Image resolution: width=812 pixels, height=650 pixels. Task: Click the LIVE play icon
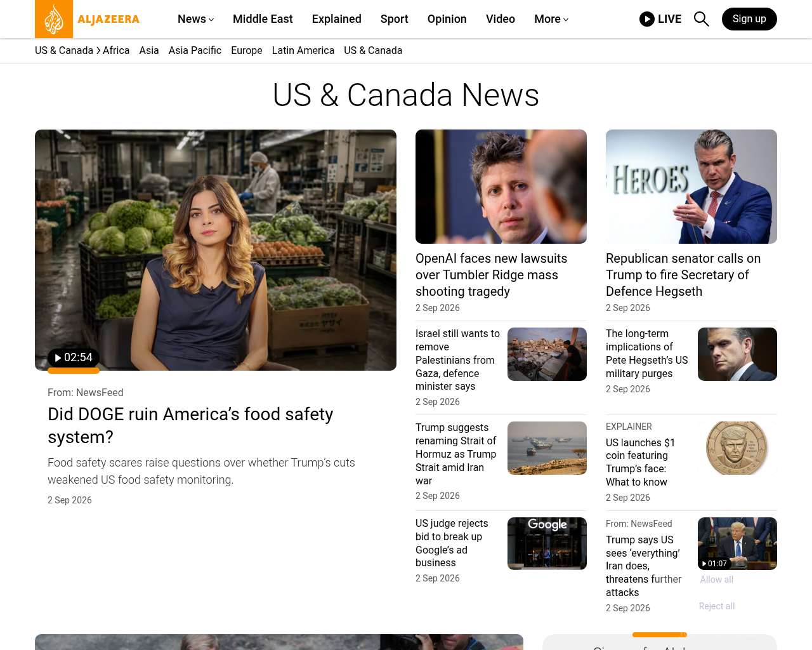point(646,19)
